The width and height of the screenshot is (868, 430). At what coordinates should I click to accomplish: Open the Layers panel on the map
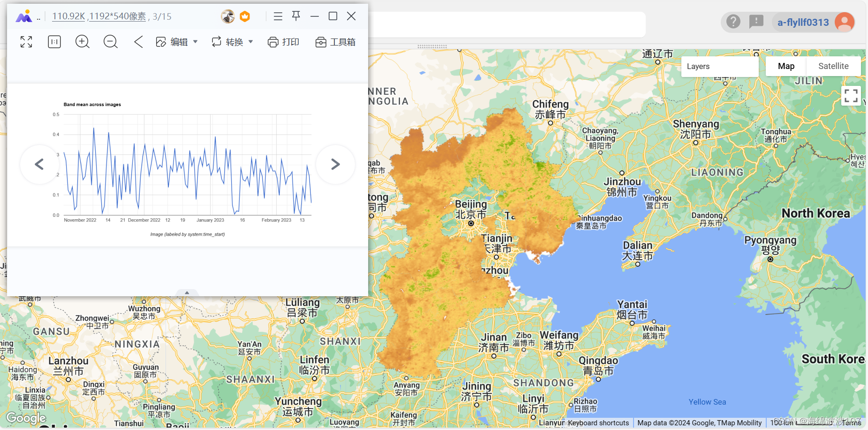coord(720,66)
